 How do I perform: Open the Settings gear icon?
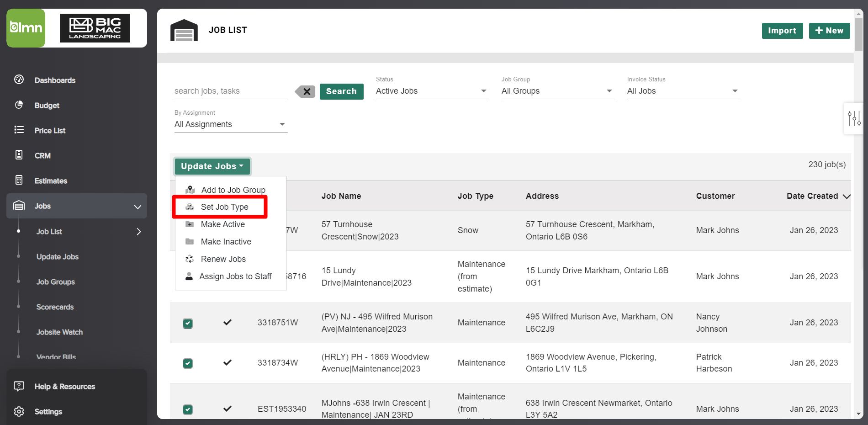[19, 411]
